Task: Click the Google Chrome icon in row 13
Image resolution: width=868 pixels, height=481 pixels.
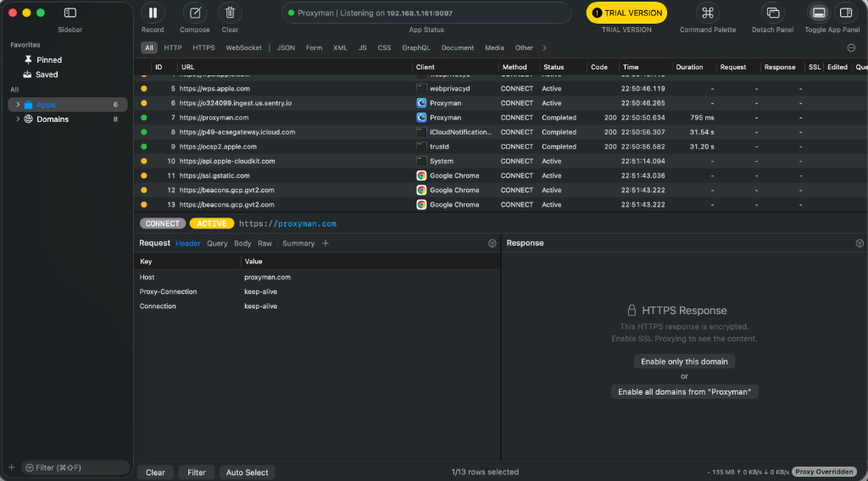Action: pyautogui.click(x=421, y=205)
